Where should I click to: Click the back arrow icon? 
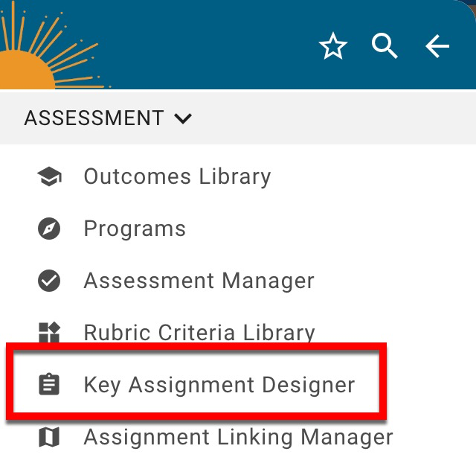(437, 47)
